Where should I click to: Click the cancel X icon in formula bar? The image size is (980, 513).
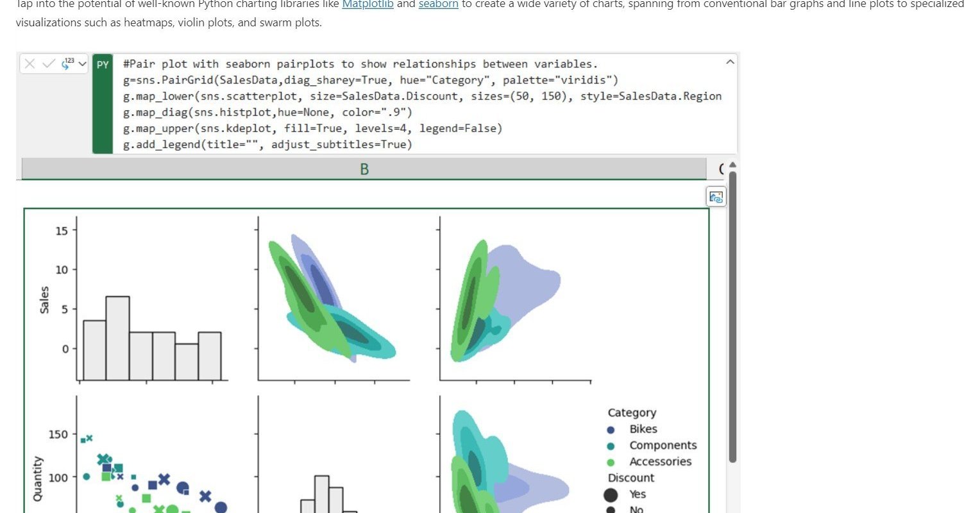point(30,63)
